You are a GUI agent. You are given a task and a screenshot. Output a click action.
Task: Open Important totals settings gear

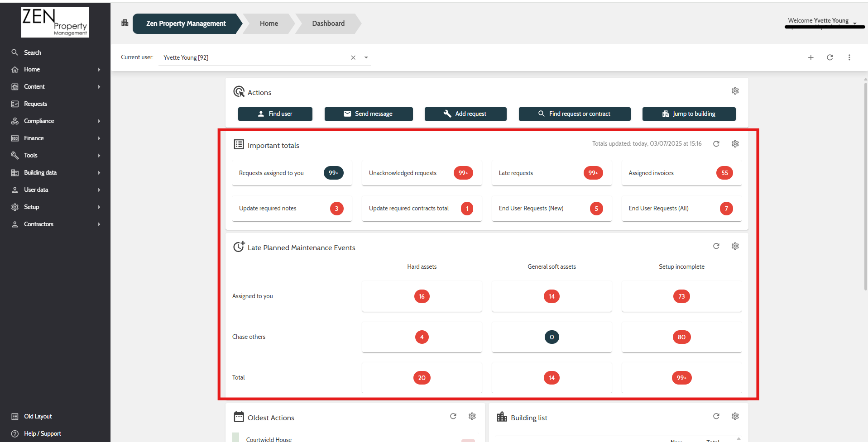click(x=735, y=144)
